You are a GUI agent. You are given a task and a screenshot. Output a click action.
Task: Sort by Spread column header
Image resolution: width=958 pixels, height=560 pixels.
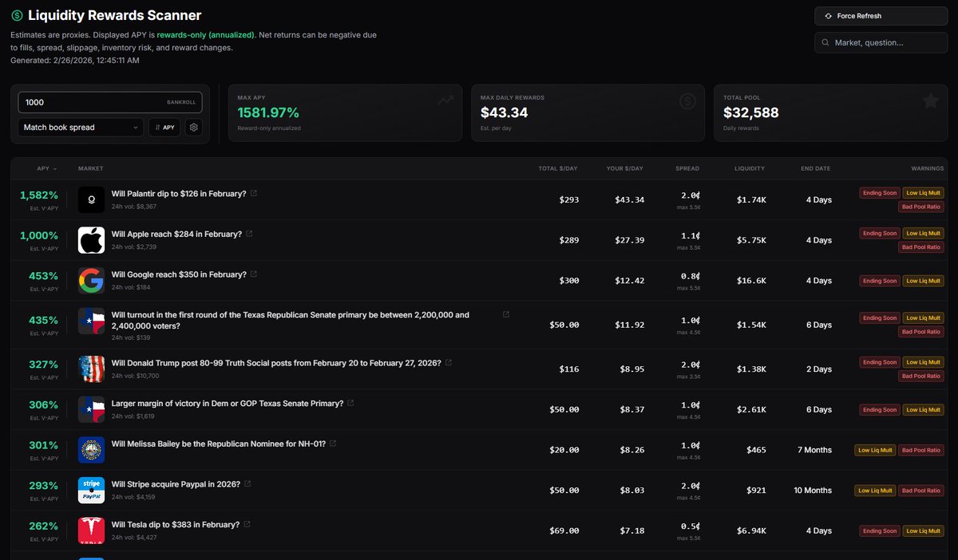tap(687, 168)
